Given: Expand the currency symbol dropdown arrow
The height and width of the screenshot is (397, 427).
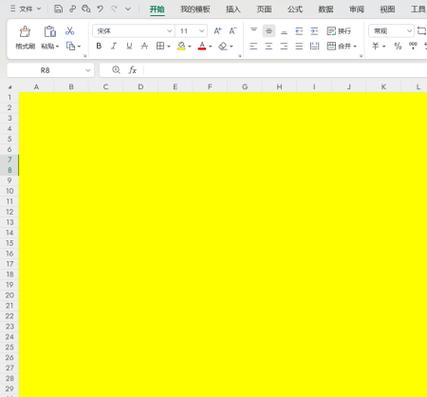Looking at the screenshot, I should [384, 46].
